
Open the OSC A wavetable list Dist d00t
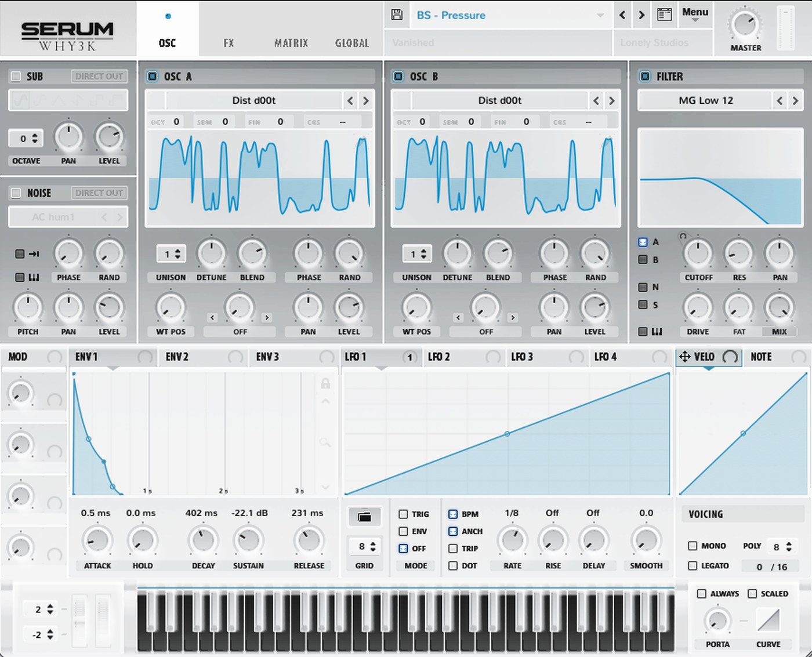(254, 101)
